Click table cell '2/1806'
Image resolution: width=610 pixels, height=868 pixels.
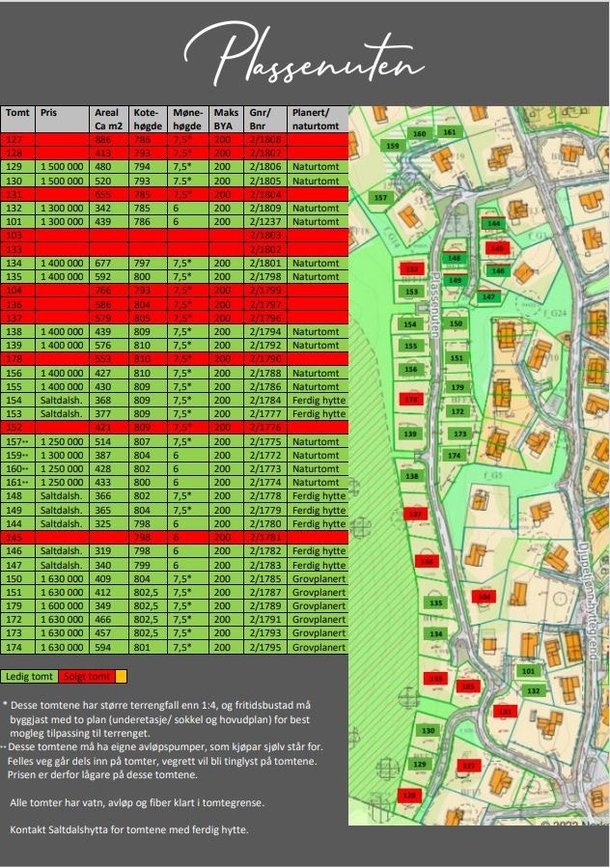pos(265,167)
